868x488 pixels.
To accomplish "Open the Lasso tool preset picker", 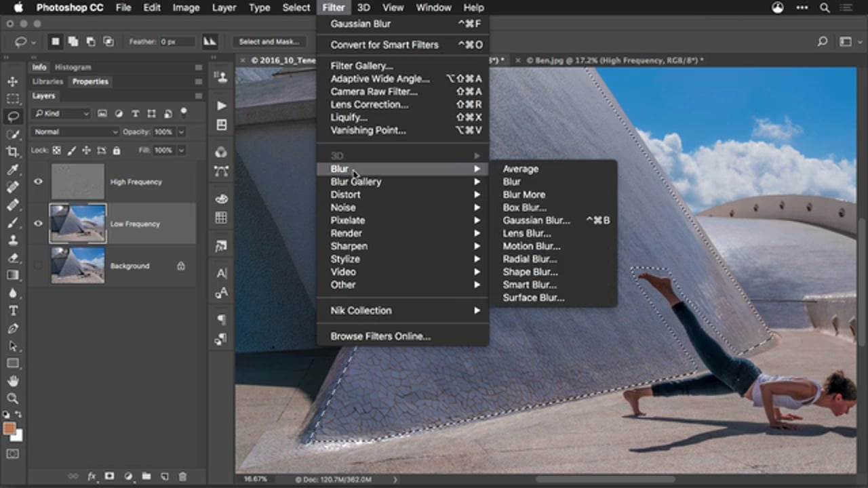I will coord(25,42).
